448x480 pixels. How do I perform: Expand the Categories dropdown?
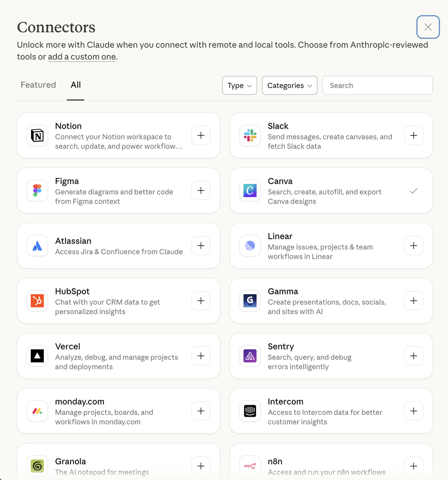tap(290, 85)
